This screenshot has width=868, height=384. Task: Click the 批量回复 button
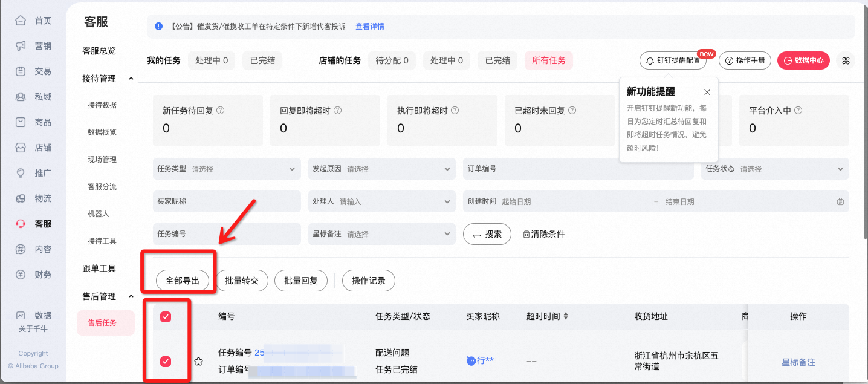(301, 281)
